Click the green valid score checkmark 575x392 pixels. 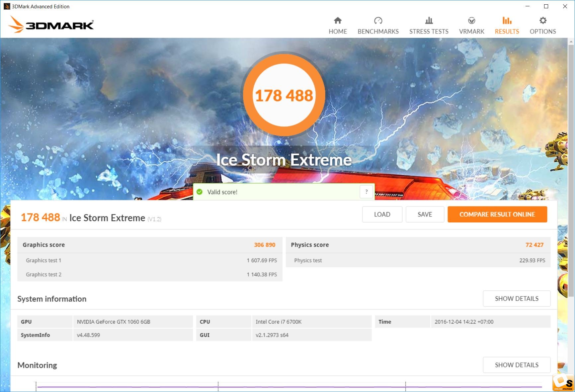point(200,192)
